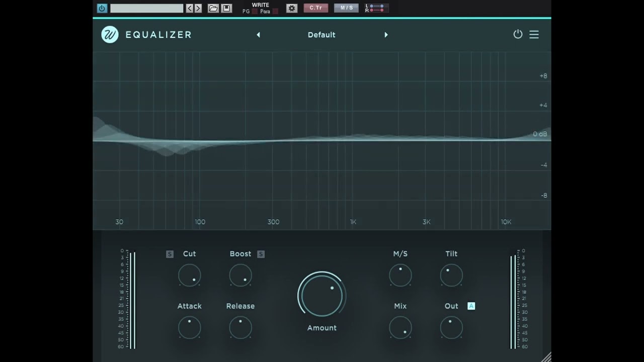Viewport: 644px width, 362px height.
Task: Click the M/S knob
Action: [x=400, y=276]
